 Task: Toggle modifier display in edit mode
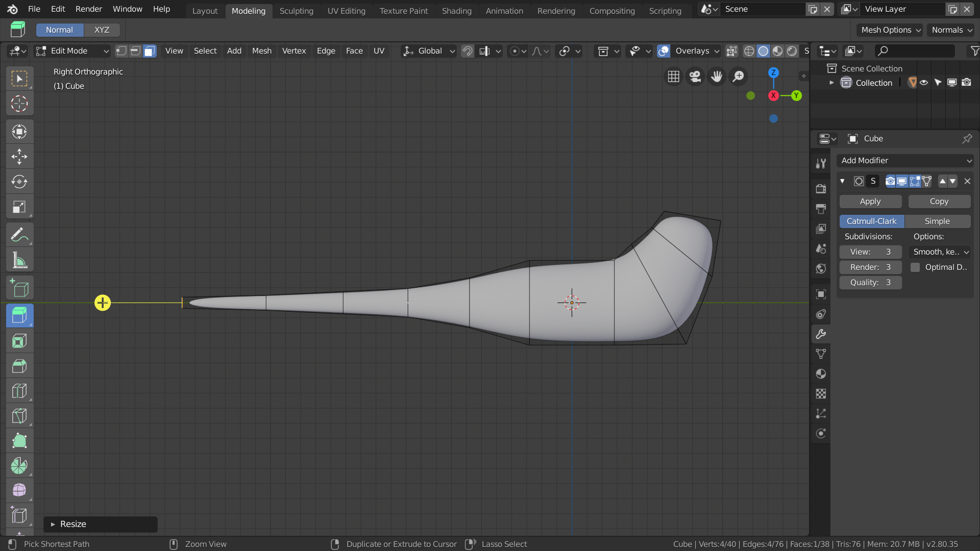tap(915, 181)
